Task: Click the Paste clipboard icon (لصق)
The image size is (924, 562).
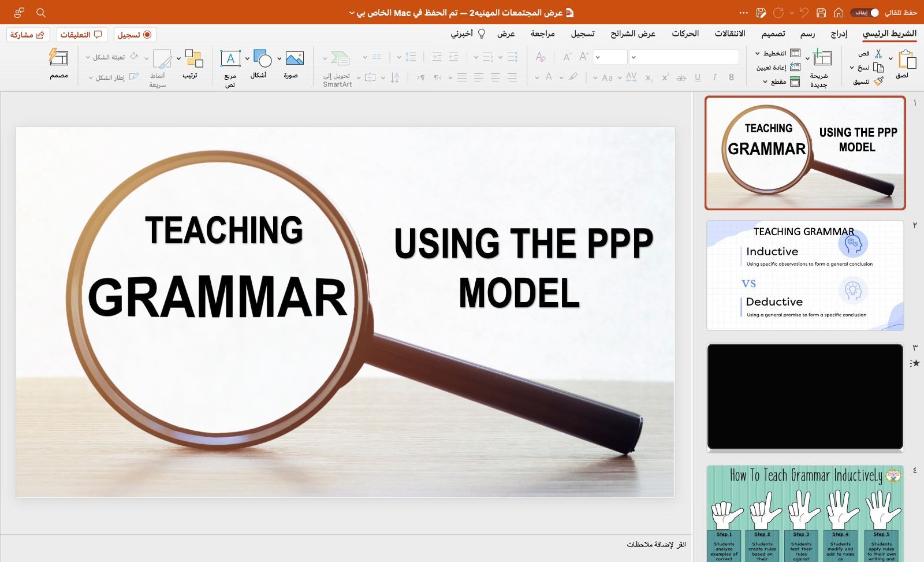Action: (907, 59)
